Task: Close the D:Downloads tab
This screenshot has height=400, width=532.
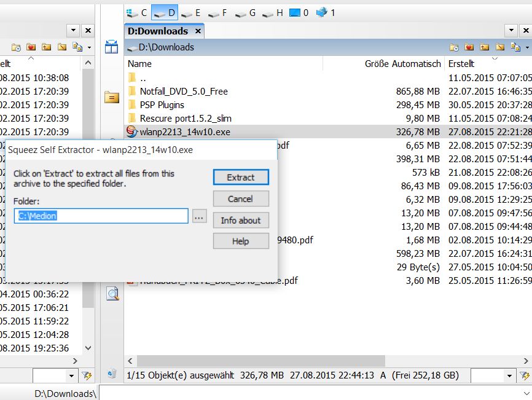Action: coord(198,31)
